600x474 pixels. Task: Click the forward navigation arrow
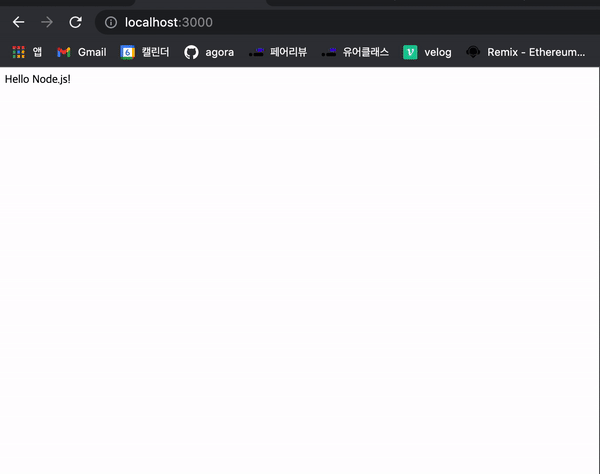click(47, 22)
